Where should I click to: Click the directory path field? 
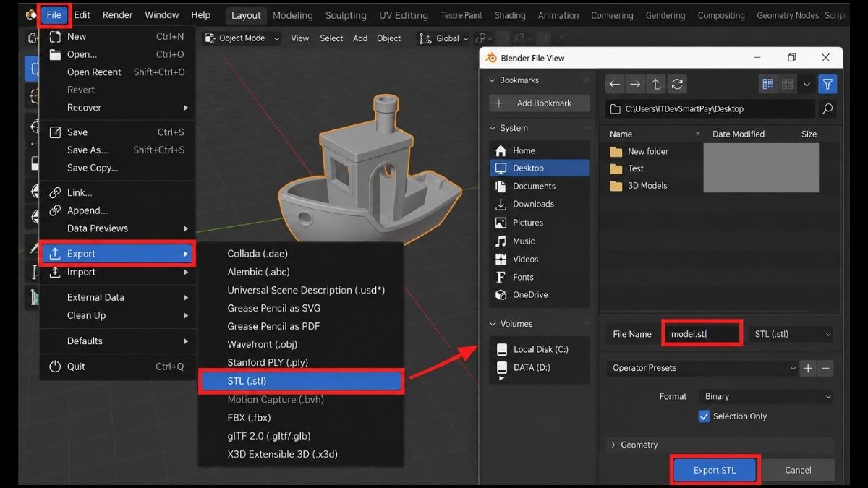pos(710,109)
